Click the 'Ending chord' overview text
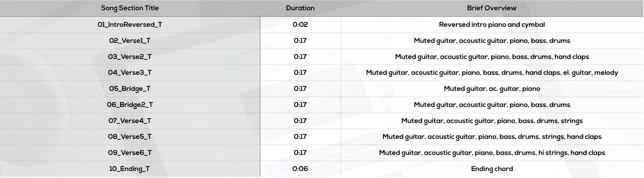 pyautogui.click(x=492, y=169)
